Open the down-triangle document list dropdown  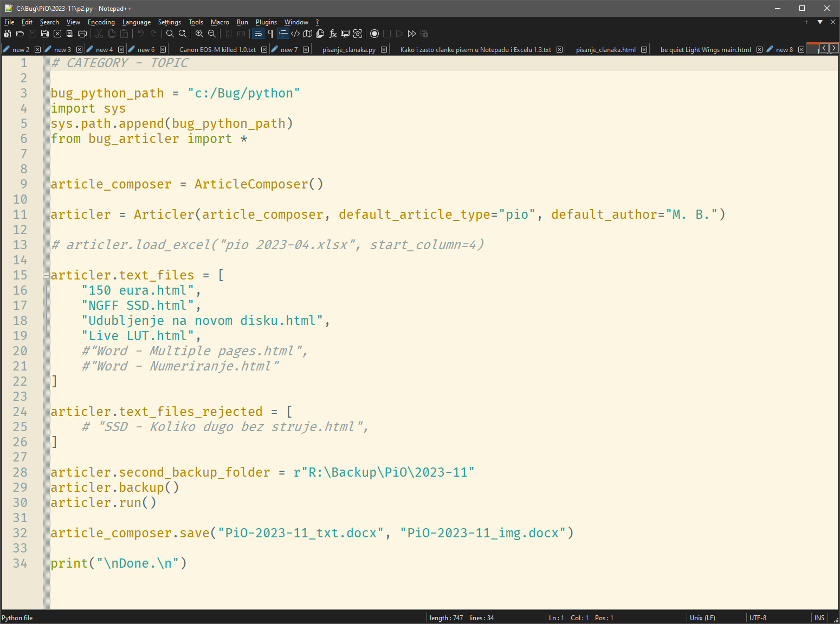click(x=820, y=22)
